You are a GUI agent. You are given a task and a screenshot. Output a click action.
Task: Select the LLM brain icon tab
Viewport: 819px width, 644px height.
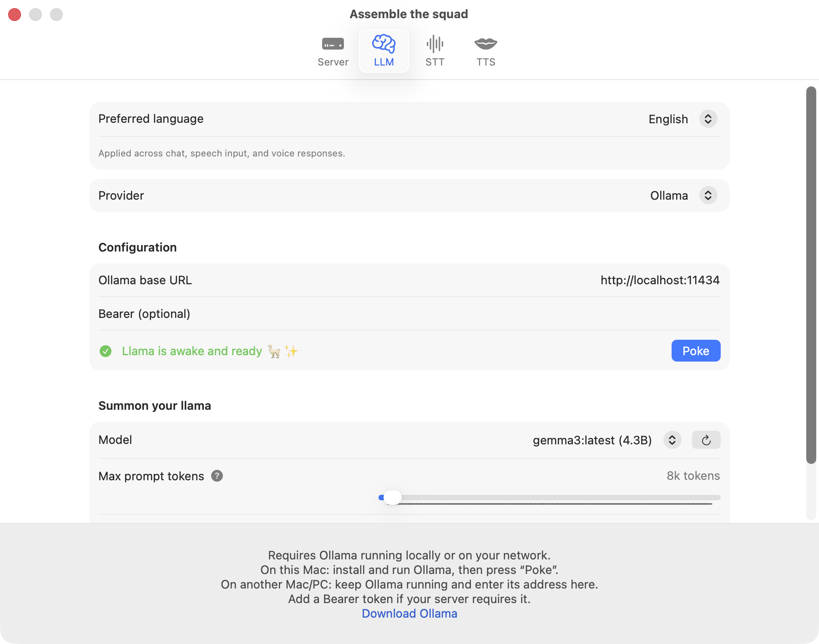(384, 51)
